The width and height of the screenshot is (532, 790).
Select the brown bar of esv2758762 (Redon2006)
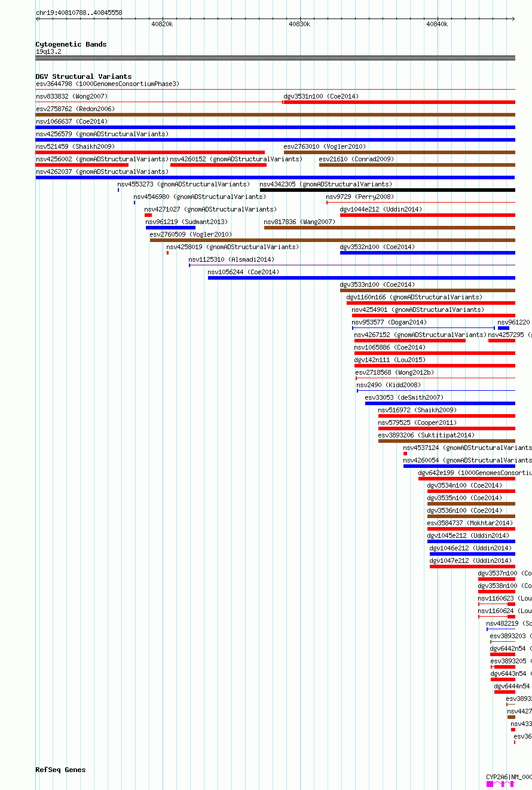click(x=276, y=115)
